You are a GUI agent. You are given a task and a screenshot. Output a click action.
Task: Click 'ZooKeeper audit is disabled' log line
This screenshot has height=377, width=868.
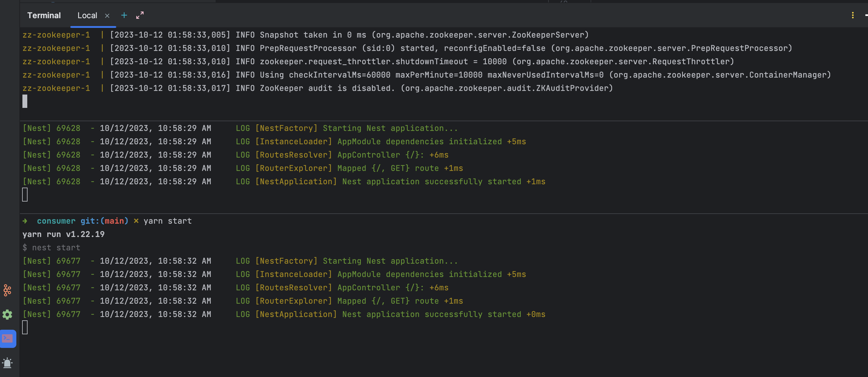coord(327,88)
